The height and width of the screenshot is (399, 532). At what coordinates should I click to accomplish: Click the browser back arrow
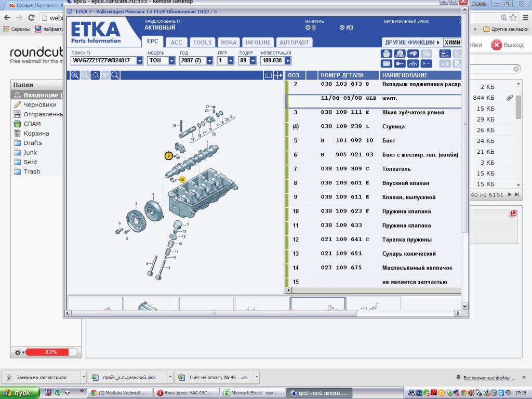click(7, 18)
